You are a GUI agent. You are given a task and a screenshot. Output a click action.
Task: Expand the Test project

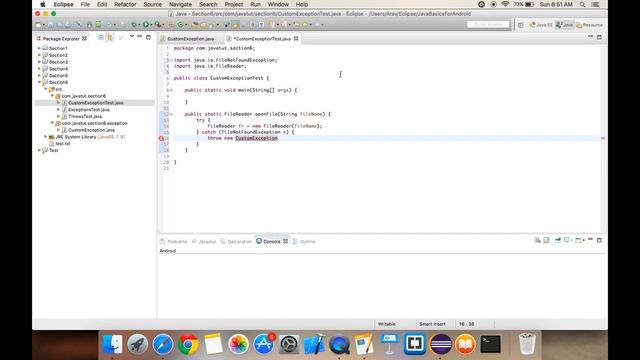click(39, 150)
